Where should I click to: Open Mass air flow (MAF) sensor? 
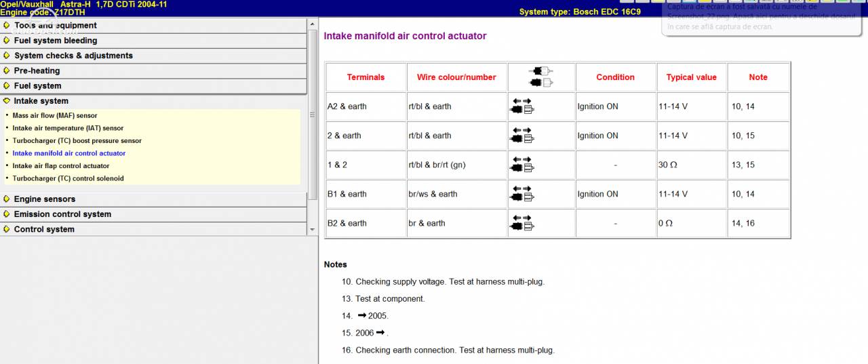pos(55,115)
